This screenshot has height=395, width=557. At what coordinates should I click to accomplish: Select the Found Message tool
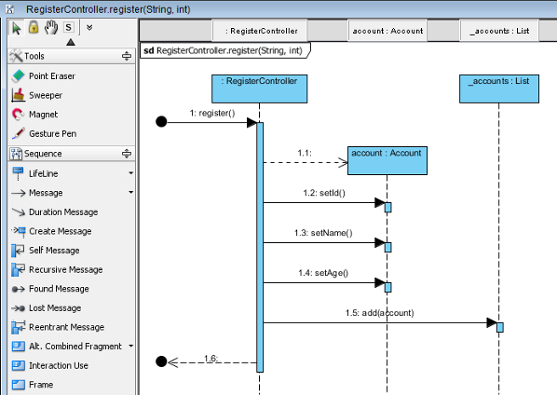pos(50,288)
